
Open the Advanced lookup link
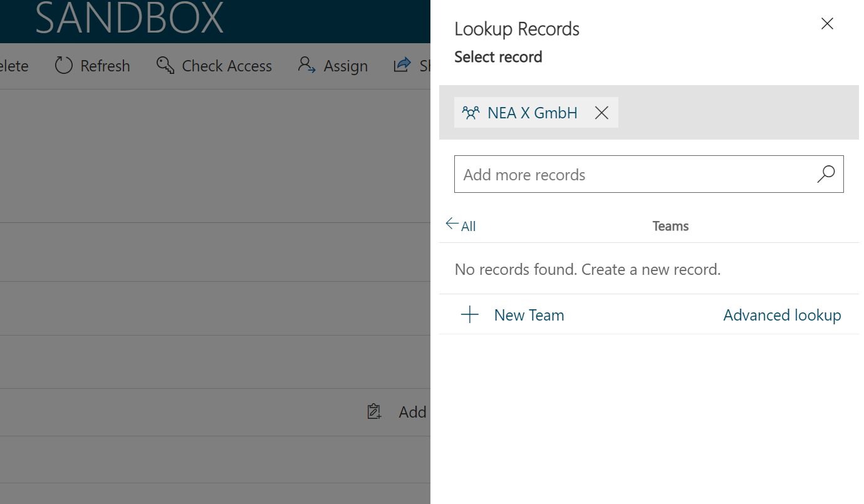[782, 315]
